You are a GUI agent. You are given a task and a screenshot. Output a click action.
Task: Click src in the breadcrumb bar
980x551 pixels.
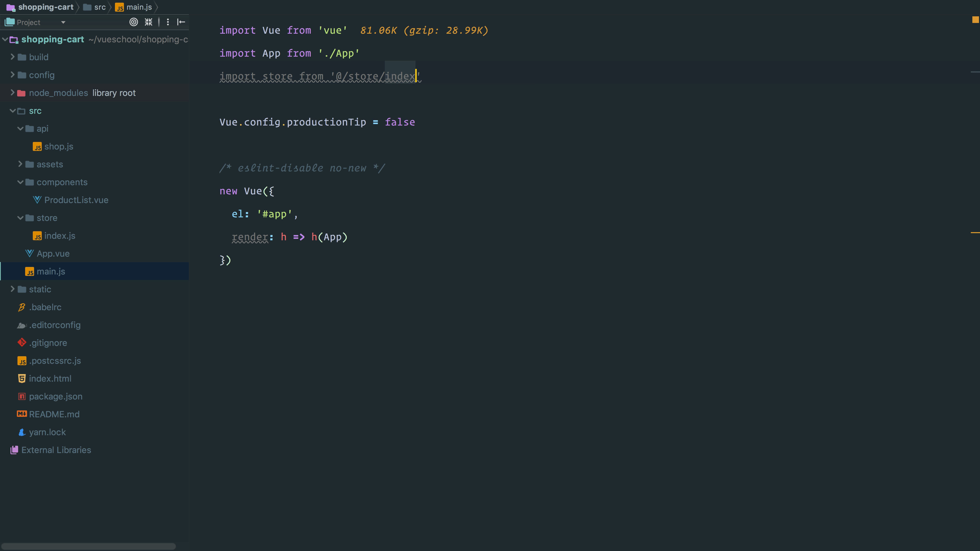coord(100,7)
